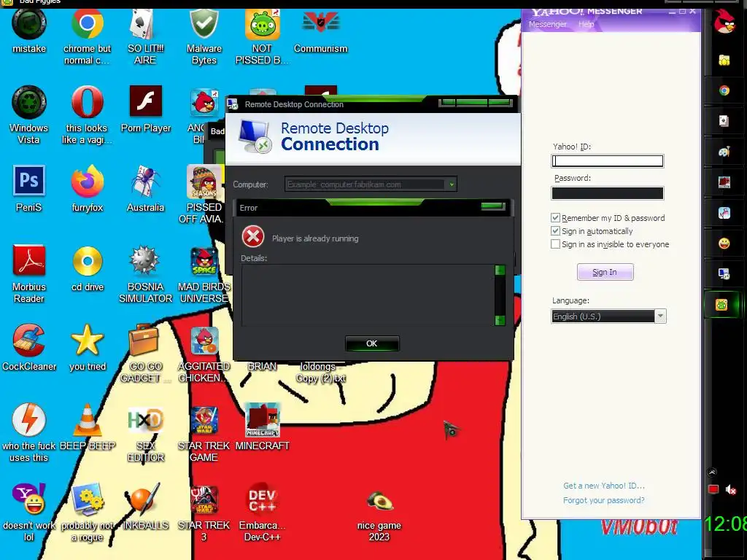747x560 pixels.
Task: Select the 'PISSED OFF AVIA.' Seasons icon
Action: click(204, 194)
